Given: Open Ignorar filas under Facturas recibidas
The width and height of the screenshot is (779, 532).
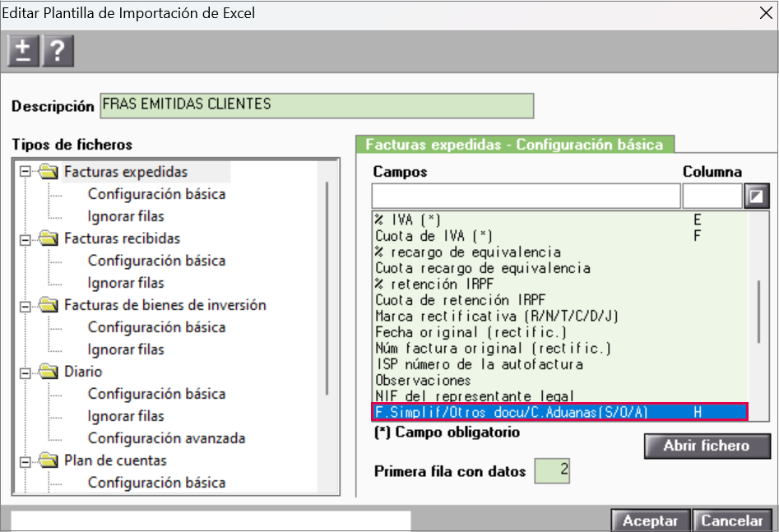Looking at the screenshot, I should [126, 283].
